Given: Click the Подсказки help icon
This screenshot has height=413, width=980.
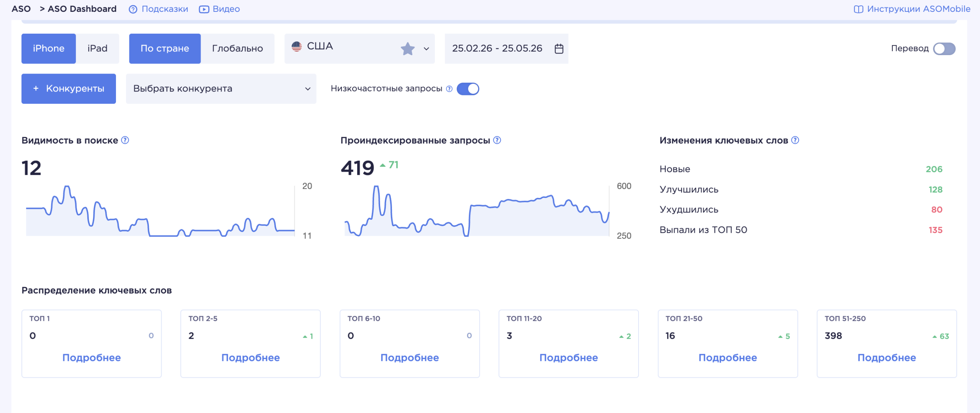Looking at the screenshot, I should tap(133, 9).
